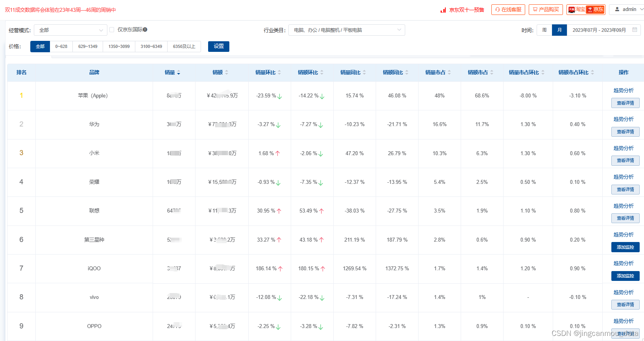This screenshot has height=341, width=644.
Task: Click the brand name 联想
Action: 94,211
